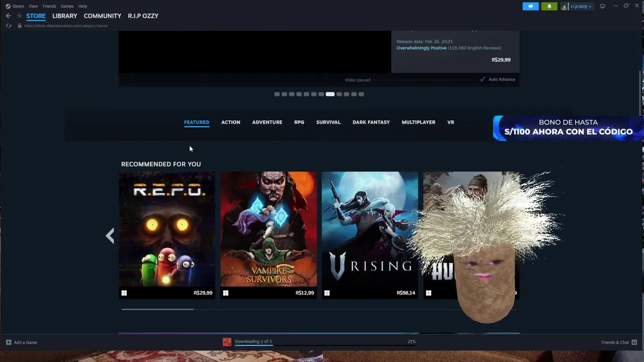
Task: Select the RPG category tab
Action: [x=299, y=122]
